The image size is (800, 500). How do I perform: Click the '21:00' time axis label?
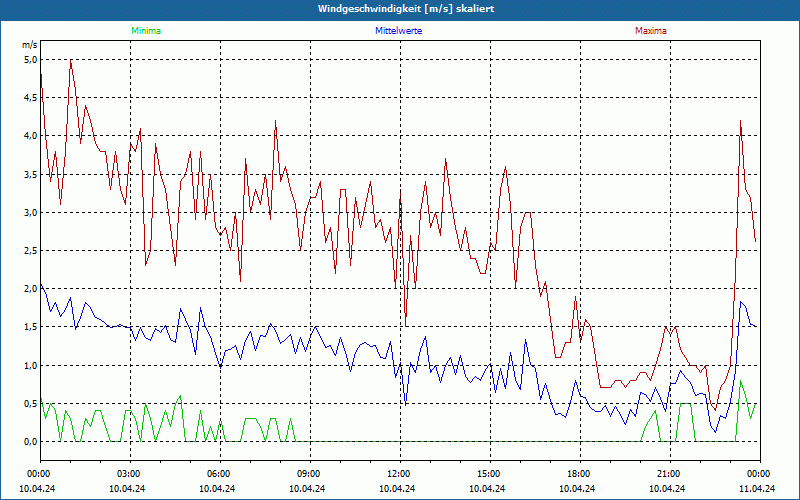pyautogui.click(x=667, y=474)
